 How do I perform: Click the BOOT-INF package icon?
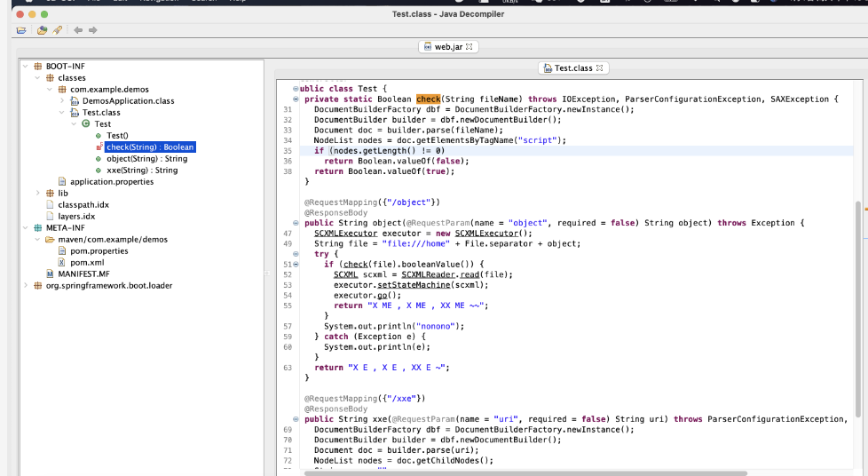pos(37,66)
